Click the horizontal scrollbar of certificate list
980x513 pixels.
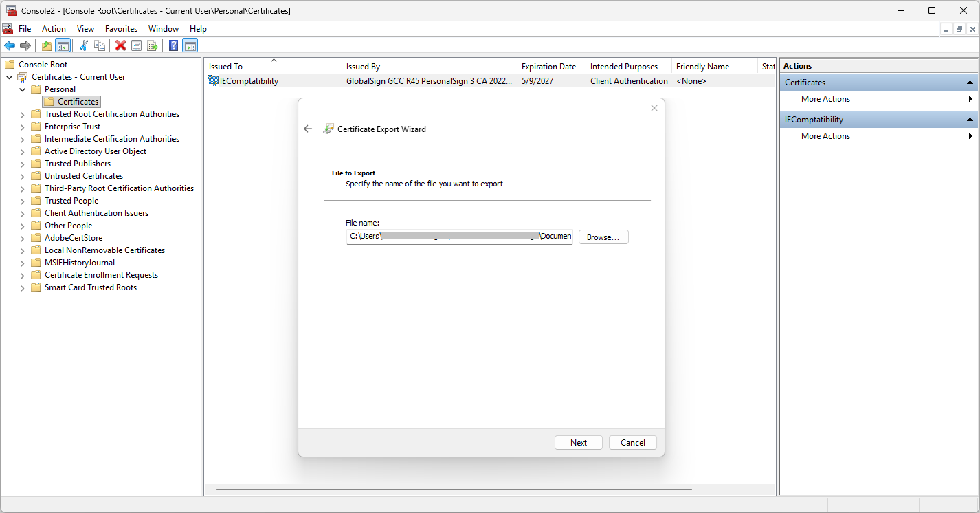coord(454,490)
